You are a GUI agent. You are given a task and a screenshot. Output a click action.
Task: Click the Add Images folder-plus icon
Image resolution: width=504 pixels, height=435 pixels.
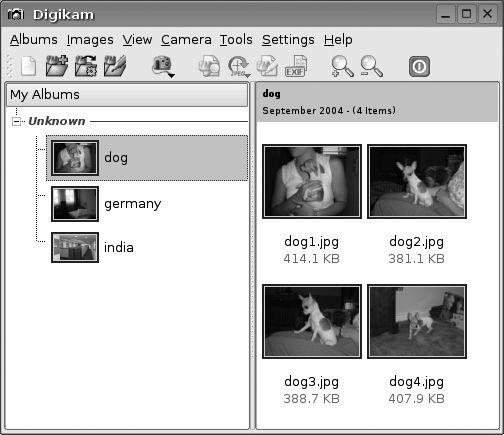click(57, 66)
